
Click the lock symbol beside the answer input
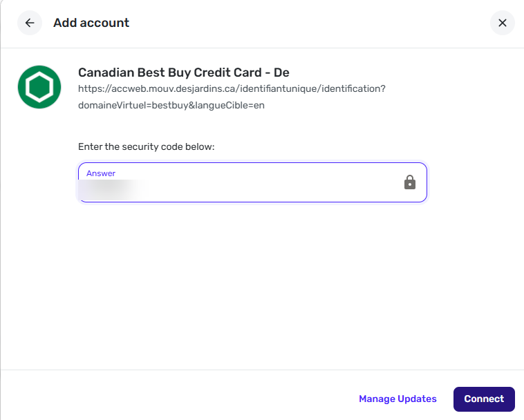(410, 182)
